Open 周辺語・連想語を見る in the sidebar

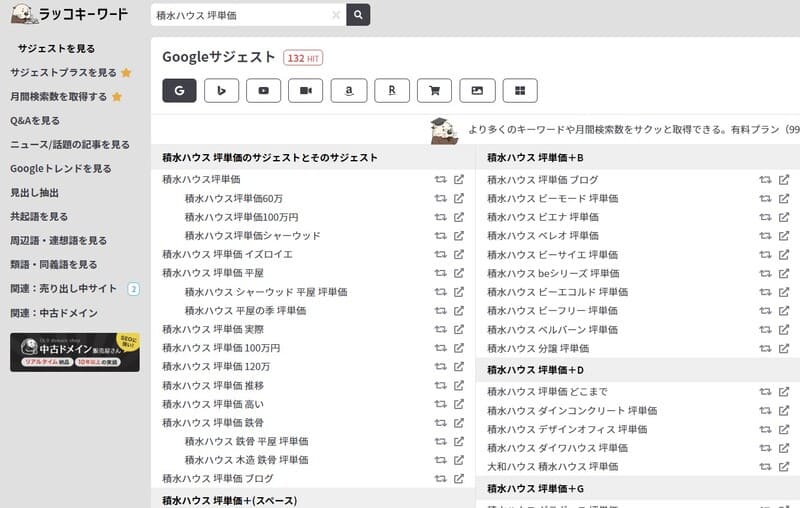[x=58, y=240]
